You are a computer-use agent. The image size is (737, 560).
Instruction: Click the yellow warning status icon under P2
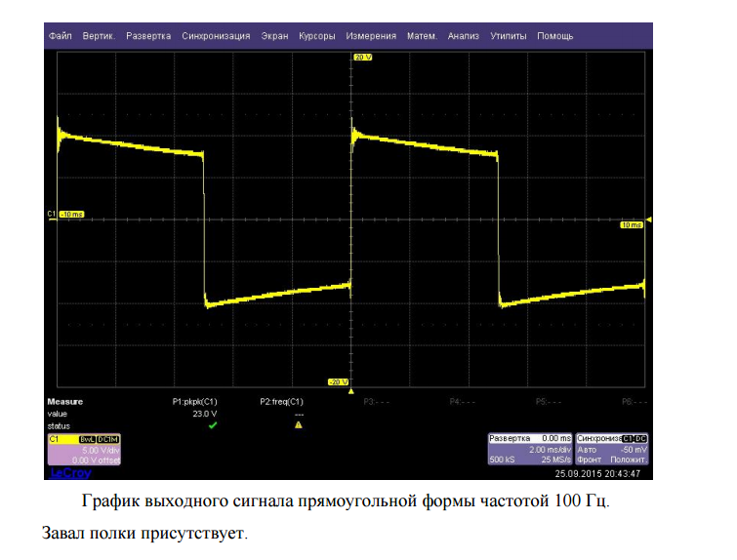click(x=299, y=425)
